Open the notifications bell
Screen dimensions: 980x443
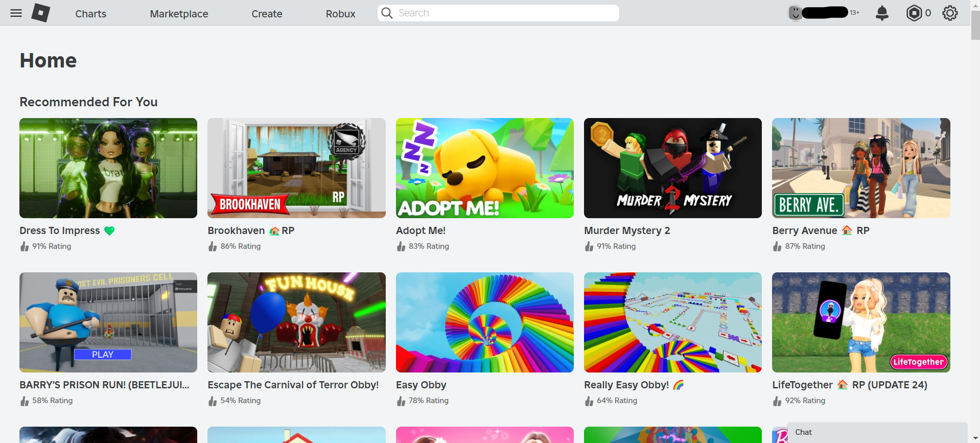click(882, 13)
